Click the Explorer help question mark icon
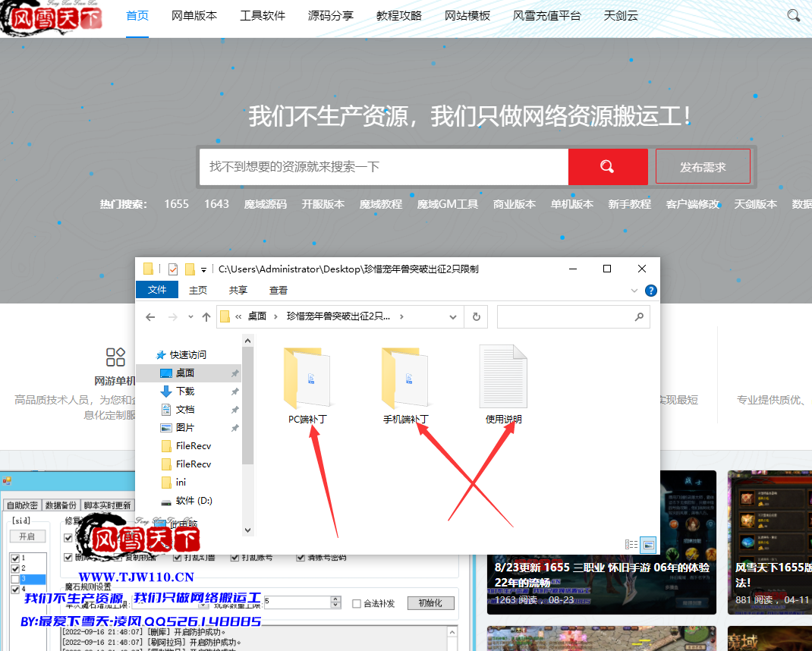Image resolution: width=812 pixels, height=651 pixels. [x=651, y=291]
